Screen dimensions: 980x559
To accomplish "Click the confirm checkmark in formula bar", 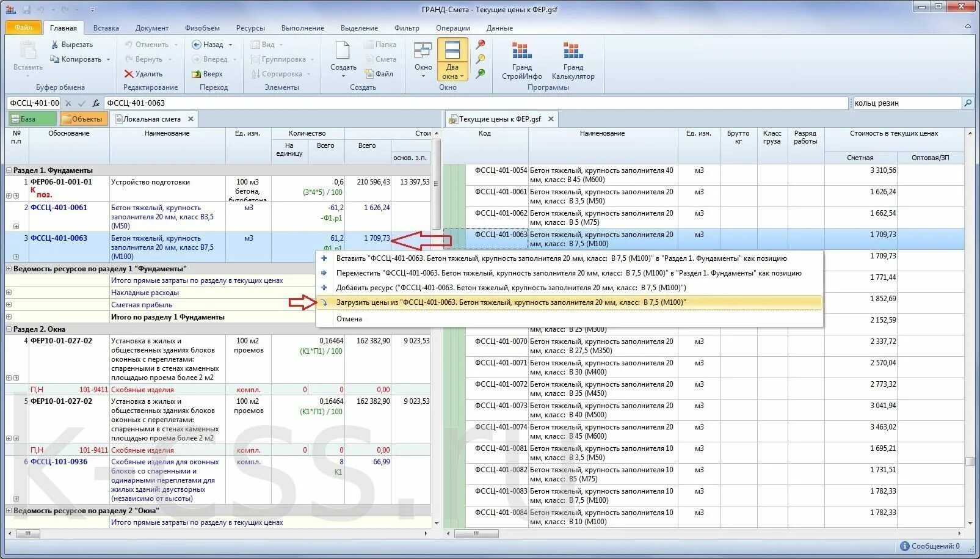I will click(82, 103).
